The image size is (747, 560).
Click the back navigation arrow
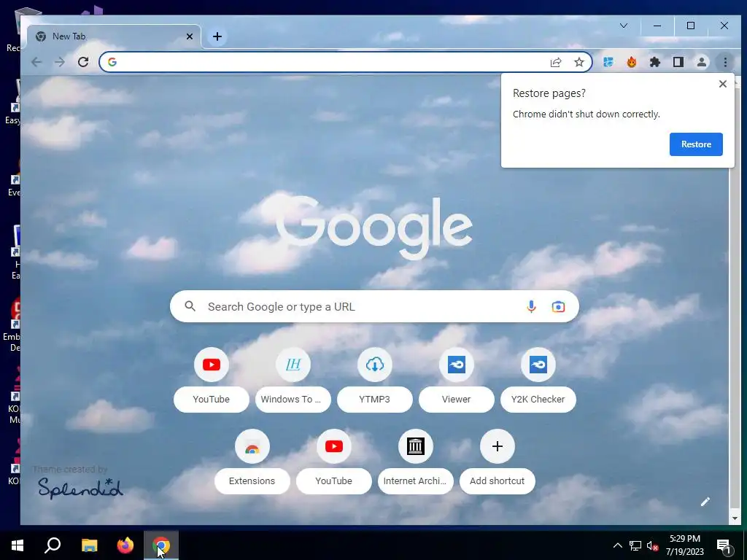36,62
